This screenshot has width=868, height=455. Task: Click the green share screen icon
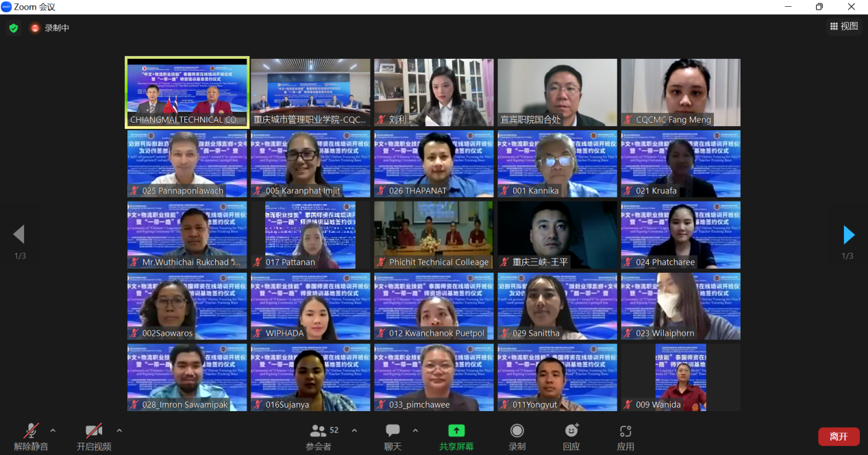tap(456, 431)
